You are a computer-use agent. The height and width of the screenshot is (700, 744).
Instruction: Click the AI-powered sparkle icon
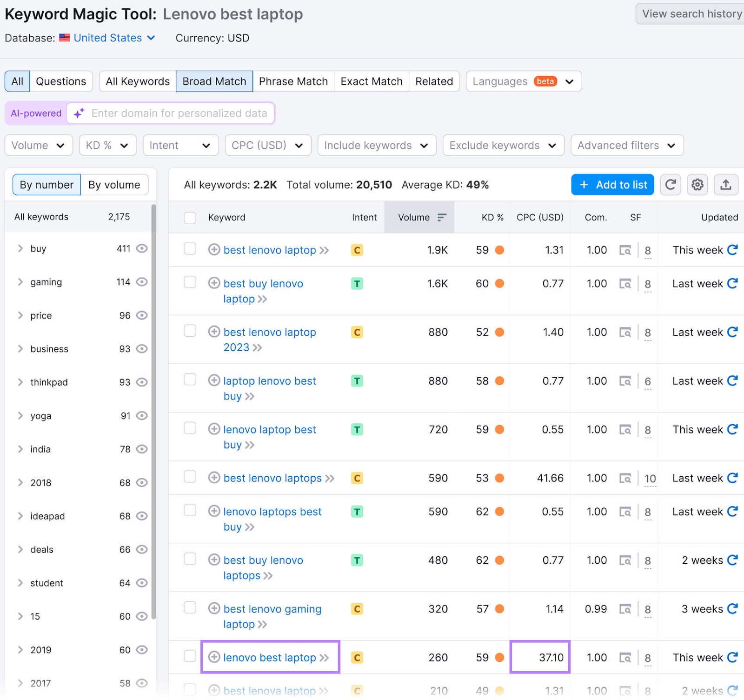[x=78, y=113]
